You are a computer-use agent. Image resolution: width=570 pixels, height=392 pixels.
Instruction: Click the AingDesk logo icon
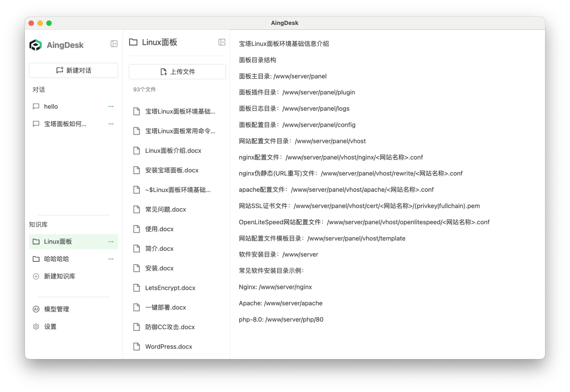coord(36,45)
